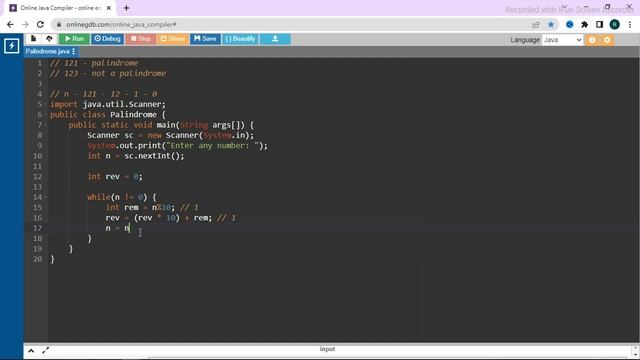Image resolution: width=640 pixels, height=360 pixels.
Task: Save the current code
Action: [x=205, y=39]
